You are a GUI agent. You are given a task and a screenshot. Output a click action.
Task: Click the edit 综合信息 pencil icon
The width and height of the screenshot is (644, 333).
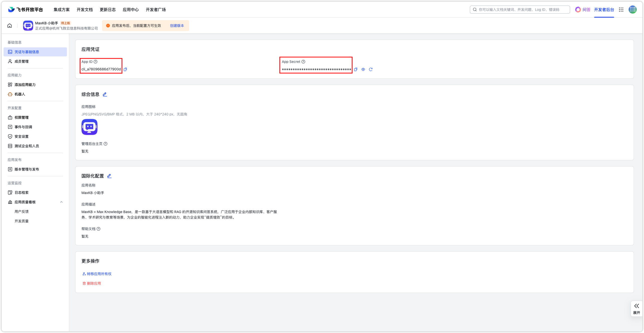click(x=105, y=94)
